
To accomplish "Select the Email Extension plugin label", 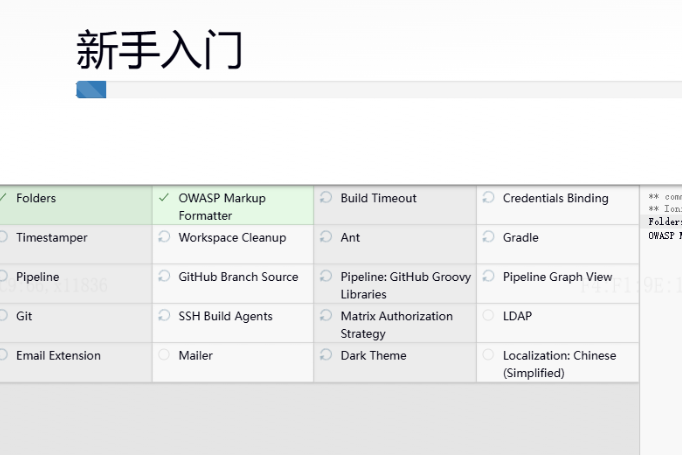I will click(58, 356).
